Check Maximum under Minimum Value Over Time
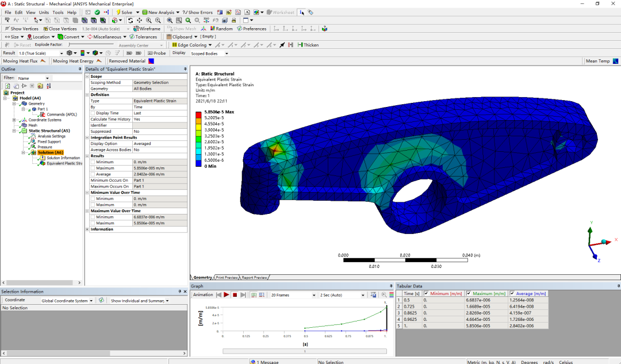 93,205
